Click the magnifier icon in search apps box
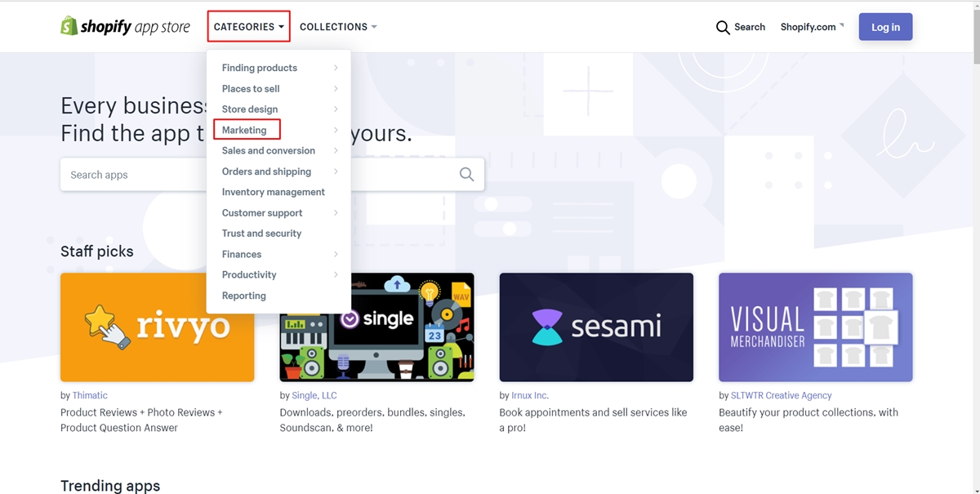This screenshot has width=980, height=494. pos(466,175)
